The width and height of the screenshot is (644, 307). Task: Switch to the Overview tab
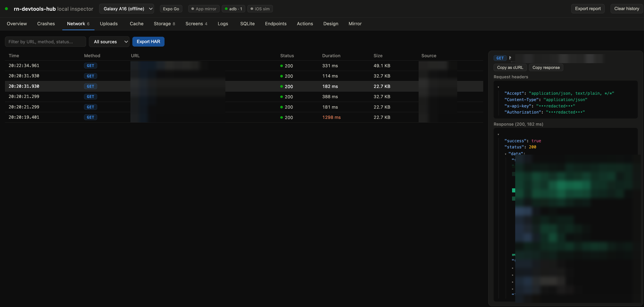(17, 24)
